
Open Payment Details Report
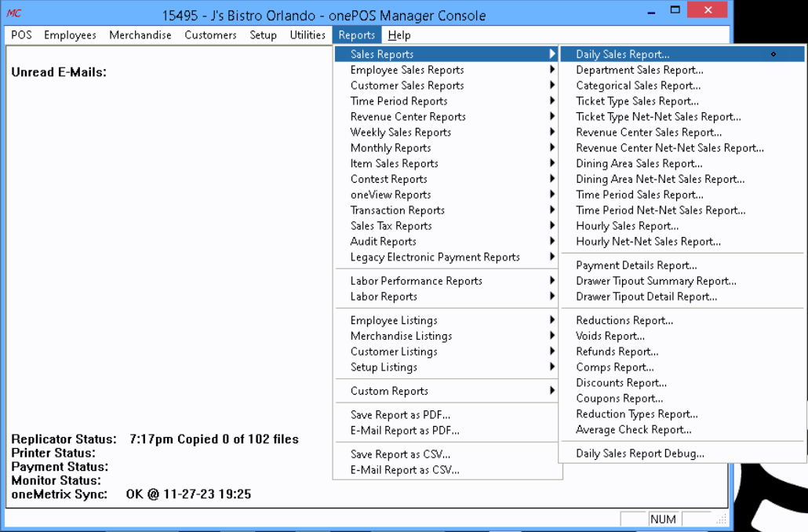[682, 265]
